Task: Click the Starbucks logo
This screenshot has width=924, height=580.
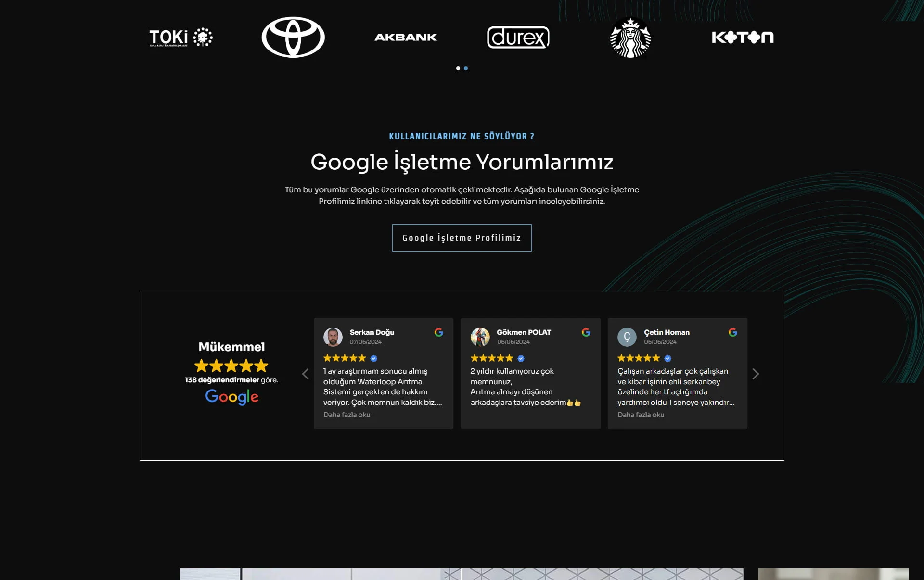Action: pyautogui.click(x=630, y=38)
